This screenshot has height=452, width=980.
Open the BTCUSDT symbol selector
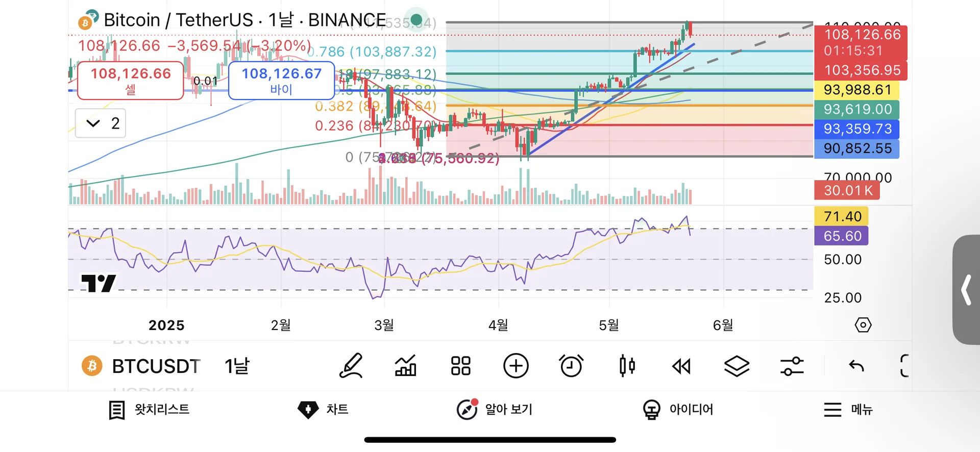142,366
